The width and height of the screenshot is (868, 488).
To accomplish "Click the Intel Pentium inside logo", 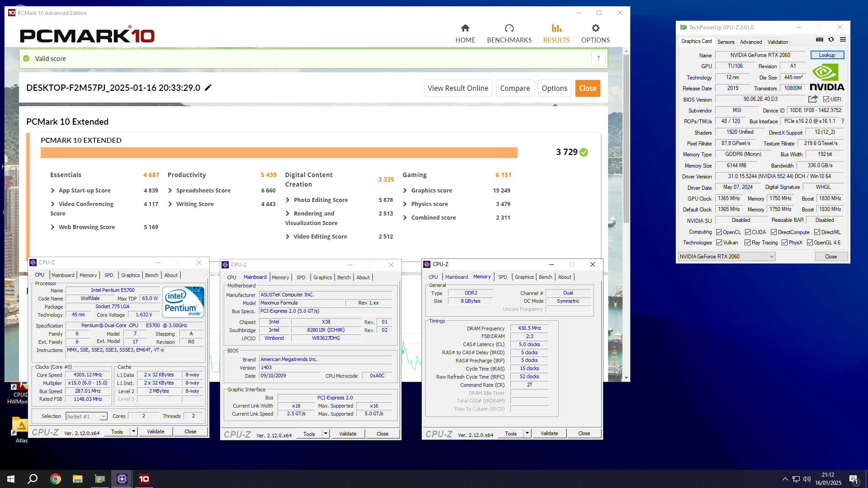I will tap(183, 301).
